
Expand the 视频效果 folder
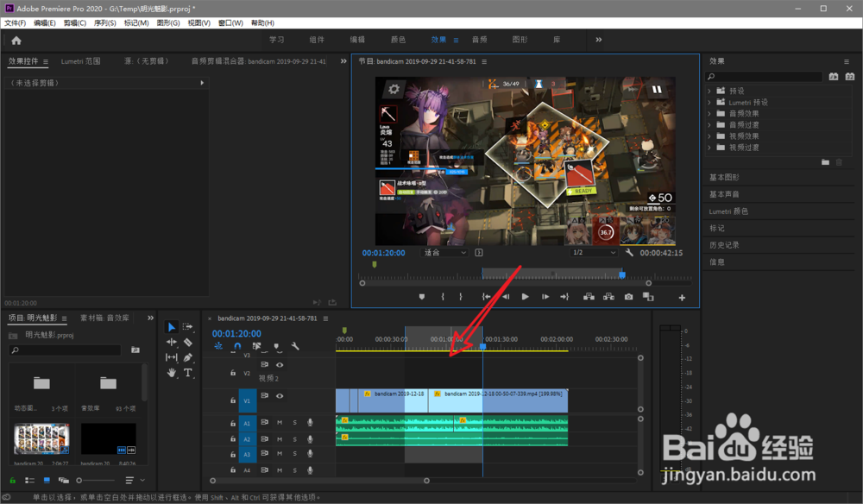click(709, 135)
